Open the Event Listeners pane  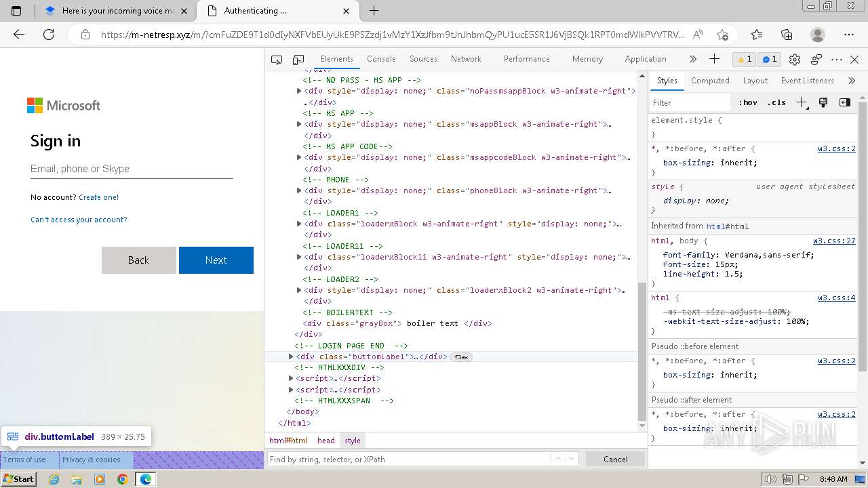point(807,81)
